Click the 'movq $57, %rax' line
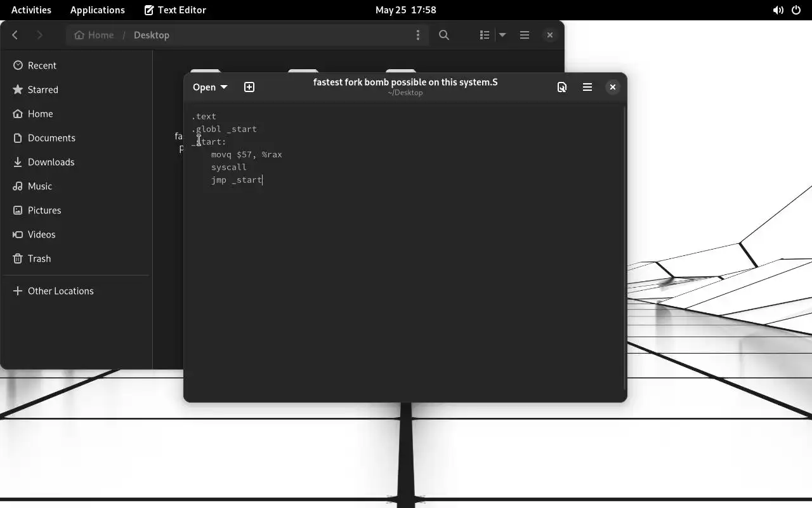 247,154
